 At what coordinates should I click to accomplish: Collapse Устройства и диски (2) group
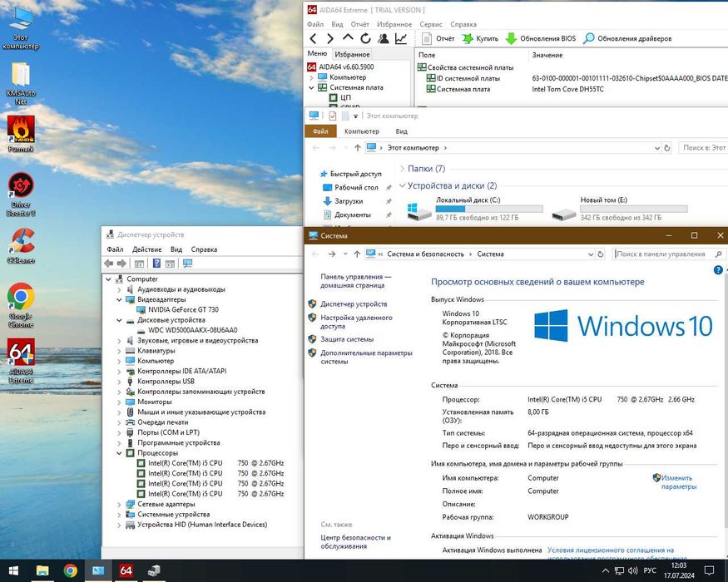tap(402, 185)
